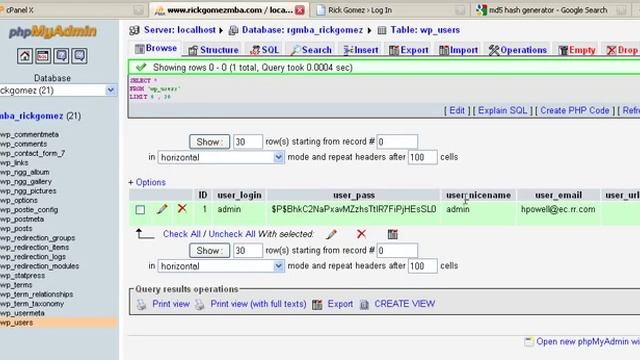
Task: Open MySQL documentation icon in sidebar
Action: (x=79, y=56)
